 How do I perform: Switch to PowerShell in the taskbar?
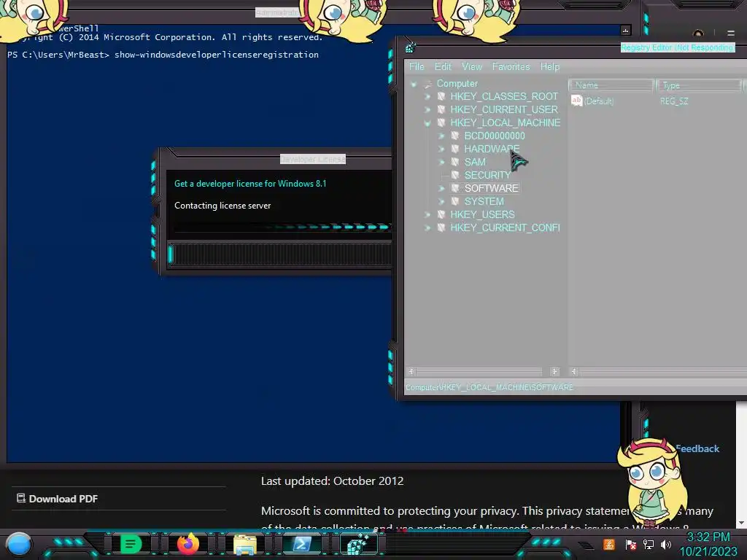(301, 544)
